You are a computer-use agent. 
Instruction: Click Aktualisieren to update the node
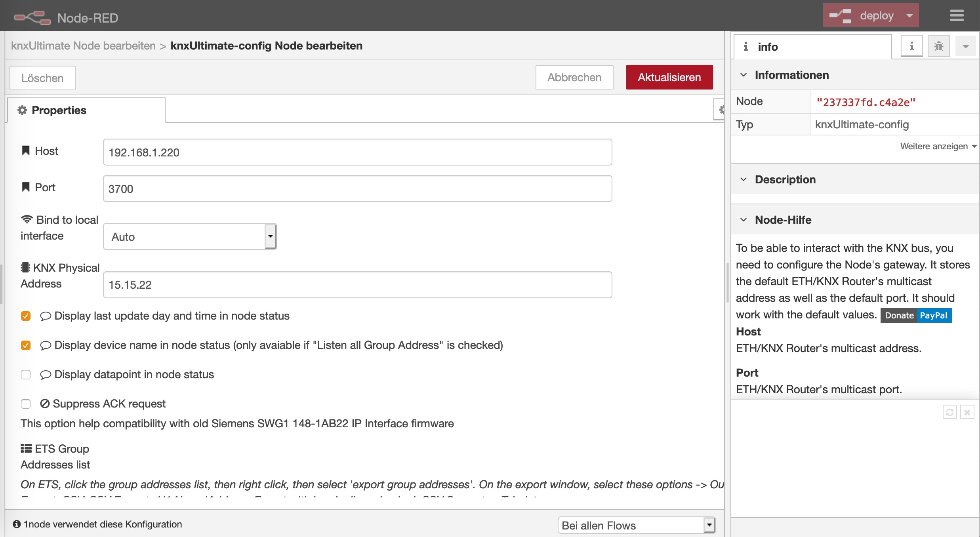[669, 77]
